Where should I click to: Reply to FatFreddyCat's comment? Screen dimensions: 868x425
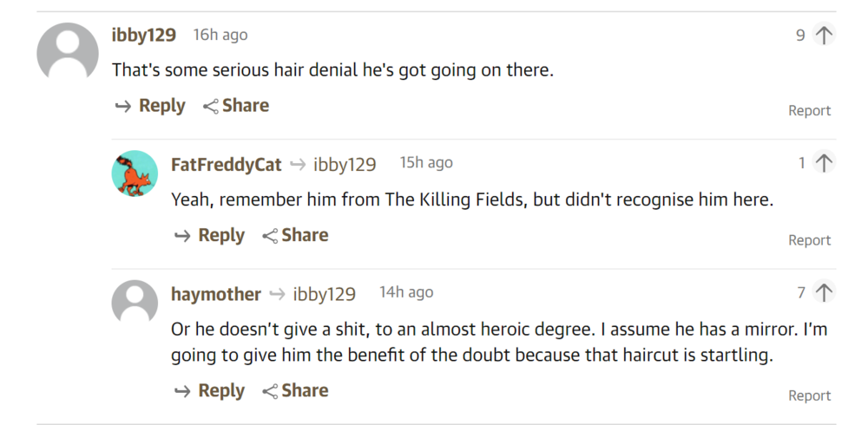[x=209, y=235]
